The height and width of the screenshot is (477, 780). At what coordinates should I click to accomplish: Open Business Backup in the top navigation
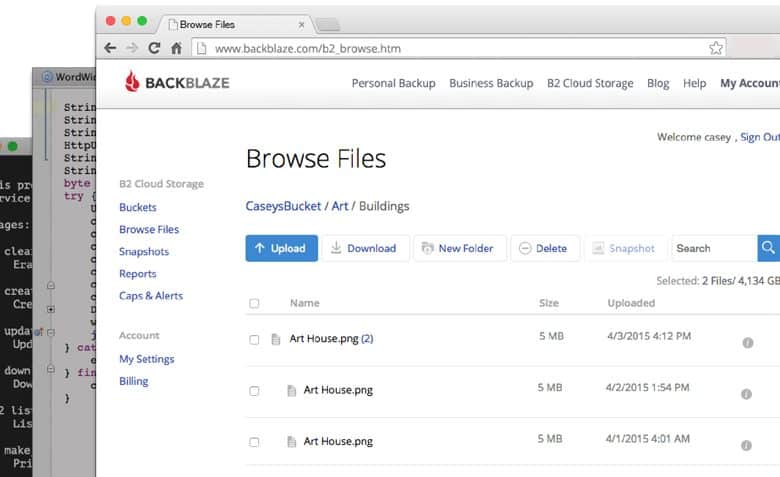click(x=491, y=83)
